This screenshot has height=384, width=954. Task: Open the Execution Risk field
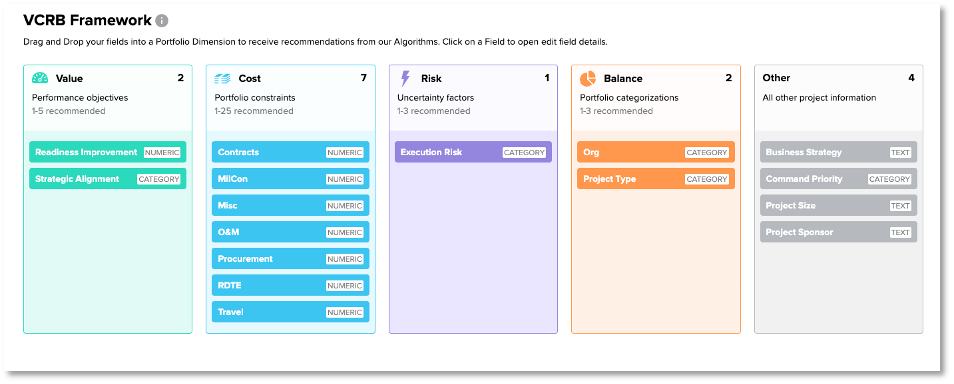coord(473,152)
